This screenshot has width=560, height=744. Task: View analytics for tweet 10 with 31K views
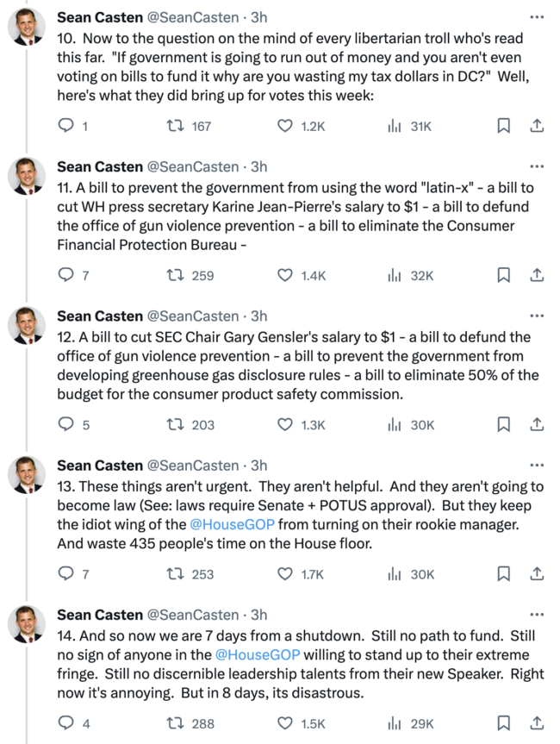pyautogui.click(x=395, y=126)
